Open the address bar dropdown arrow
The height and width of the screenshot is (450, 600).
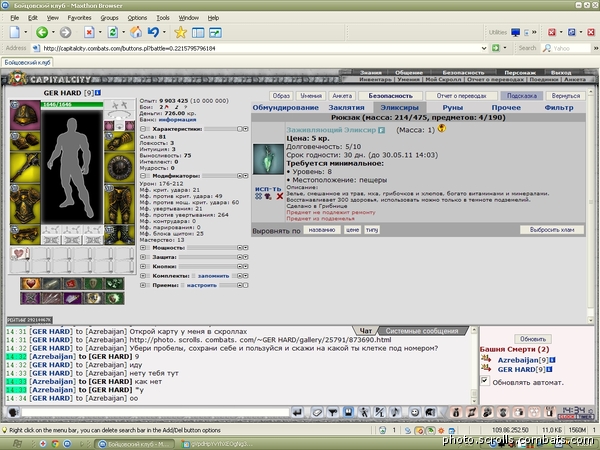(x=484, y=48)
